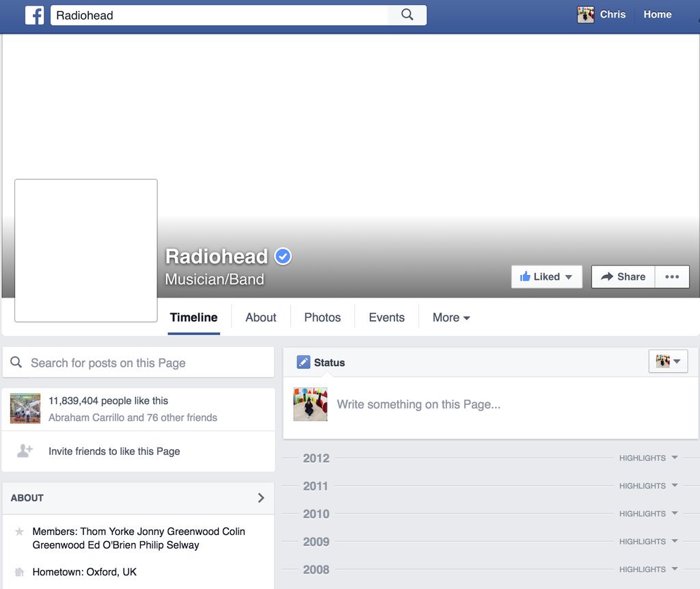The image size is (700, 589).
Task: Click the top search field containing Radiohead
Action: tap(219, 15)
